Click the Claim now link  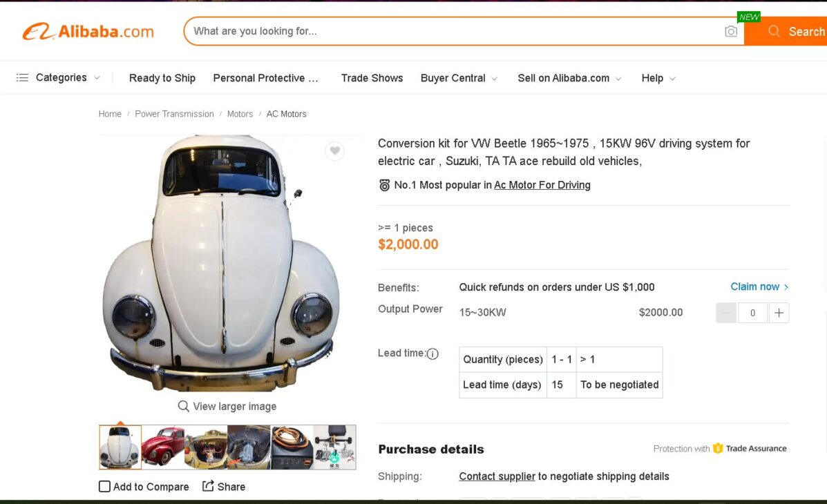coord(759,287)
